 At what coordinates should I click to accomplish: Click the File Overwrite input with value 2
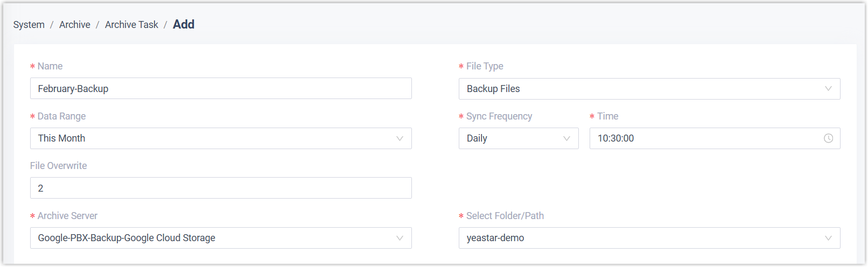pos(221,188)
